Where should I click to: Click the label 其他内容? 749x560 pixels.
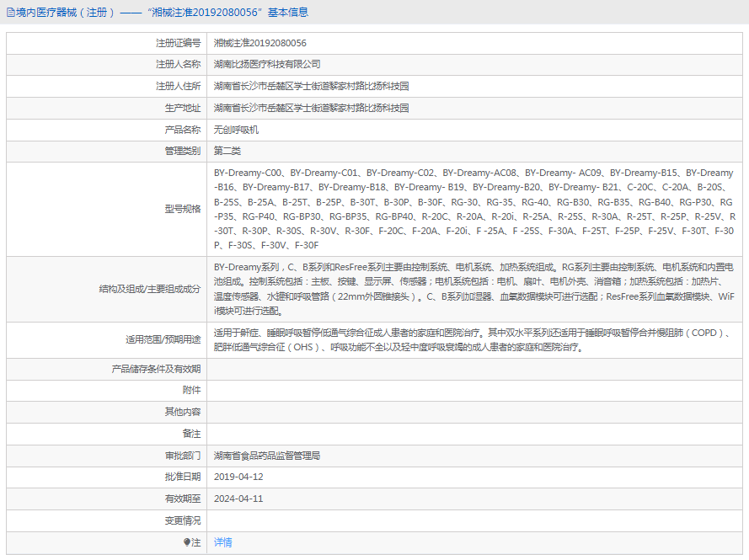(183, 412)
